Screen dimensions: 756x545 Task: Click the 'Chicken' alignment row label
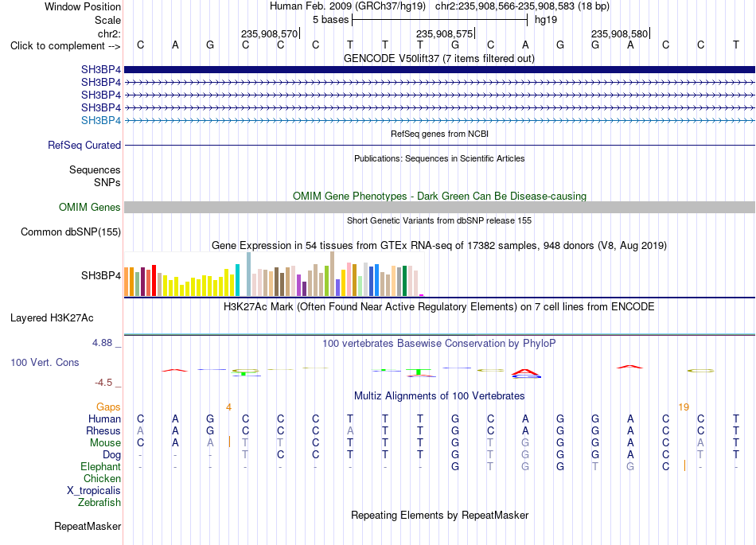(102, 478)
